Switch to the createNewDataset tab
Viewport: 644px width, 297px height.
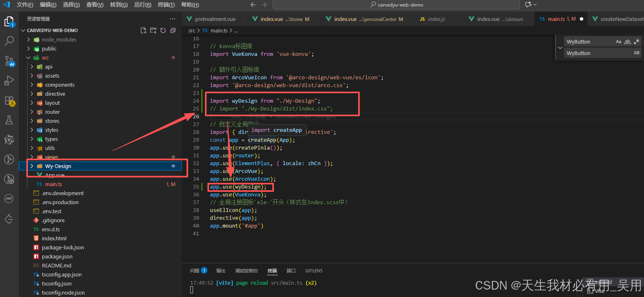click(x=616, y=19)
